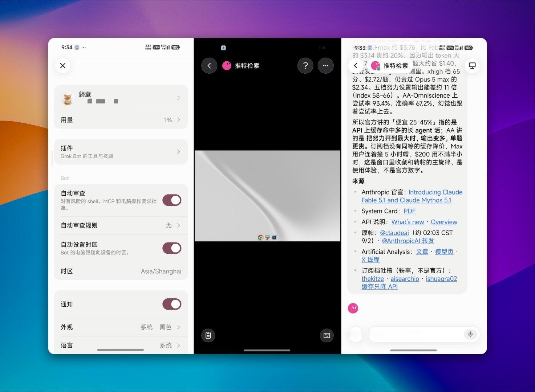The image size is (535, 392).
Task: Visit the ishuagra02 link
Action: click(441, 278)
